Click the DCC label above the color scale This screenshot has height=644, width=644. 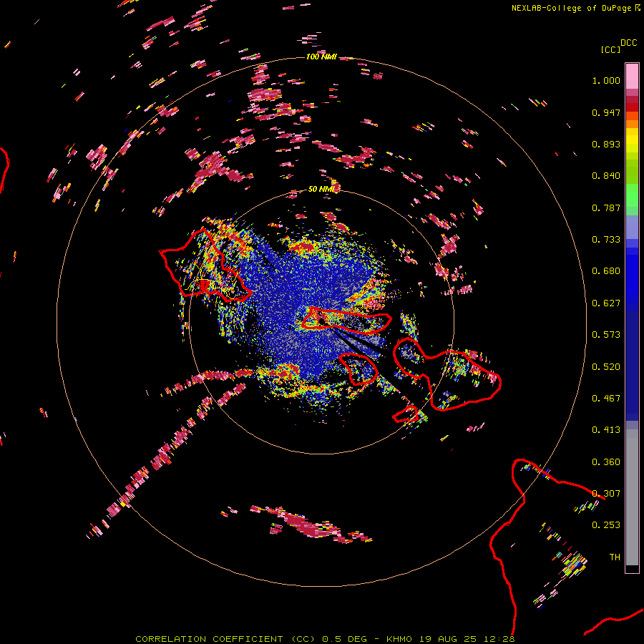pos(628,43)
